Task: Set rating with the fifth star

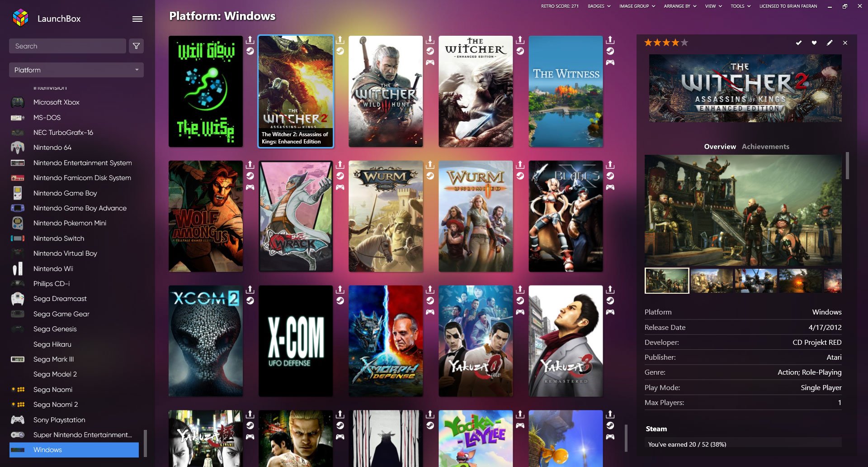Action: pyautogui.click(x=684, y=43)
